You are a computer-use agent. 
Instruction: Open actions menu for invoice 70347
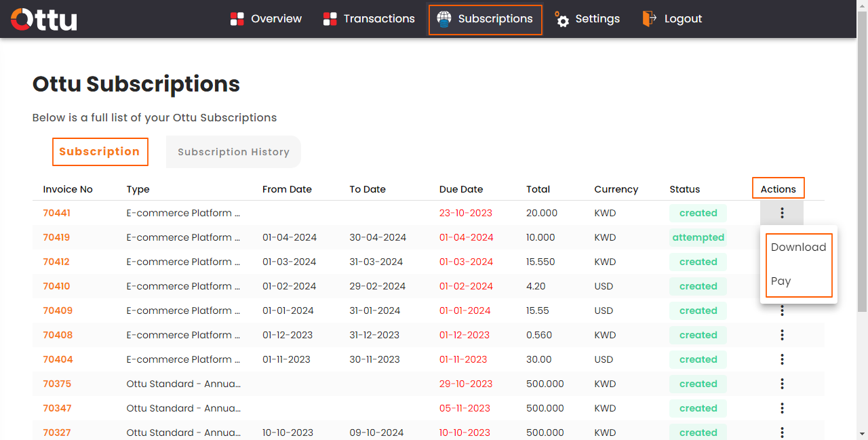point(782,408)
